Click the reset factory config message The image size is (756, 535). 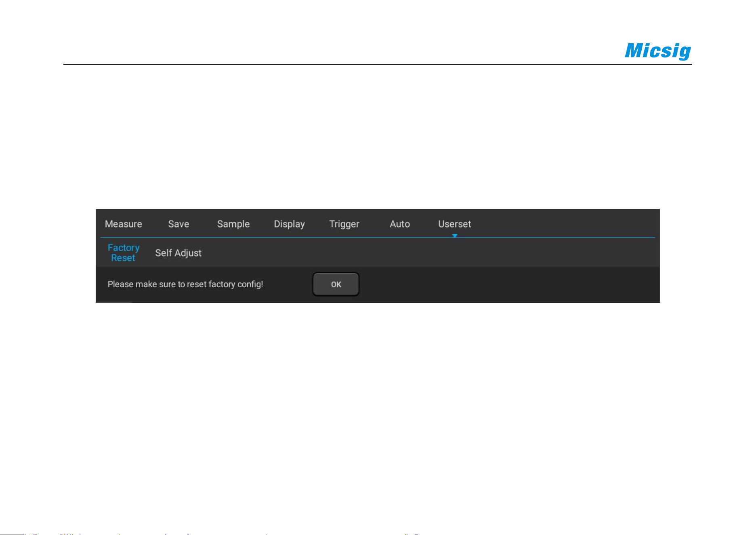pyautogui.click(x=185, y=284)
